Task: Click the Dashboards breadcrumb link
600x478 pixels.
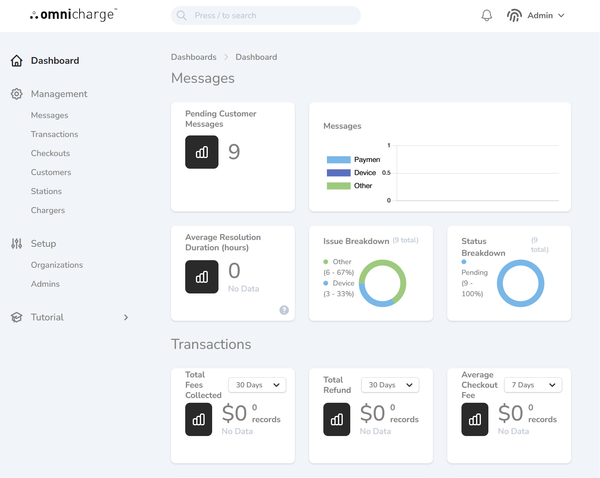Action: click(x=194, y=57)
